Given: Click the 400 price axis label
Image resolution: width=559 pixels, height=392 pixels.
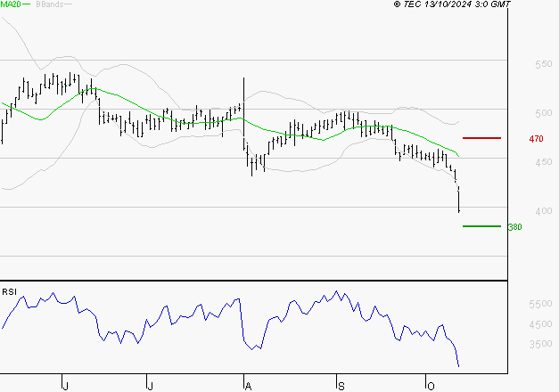Looking at the screenshot, I should [543, 211].
